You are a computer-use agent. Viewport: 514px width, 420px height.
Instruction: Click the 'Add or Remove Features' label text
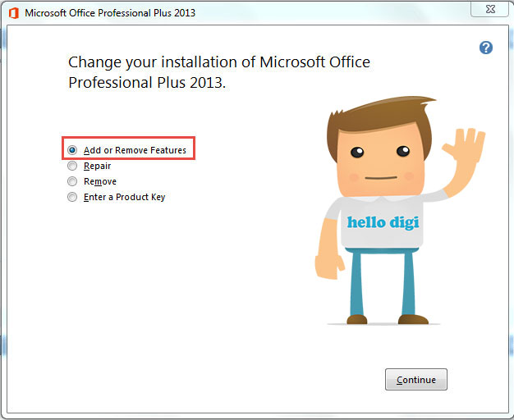coord(135,151)
